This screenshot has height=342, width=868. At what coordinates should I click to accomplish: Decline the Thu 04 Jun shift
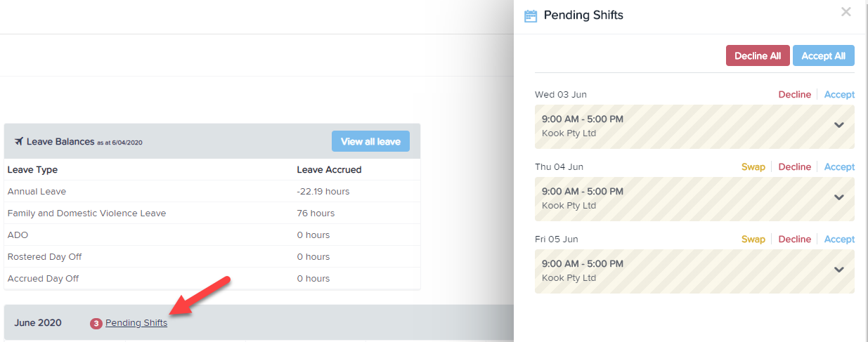click(794, 167)
